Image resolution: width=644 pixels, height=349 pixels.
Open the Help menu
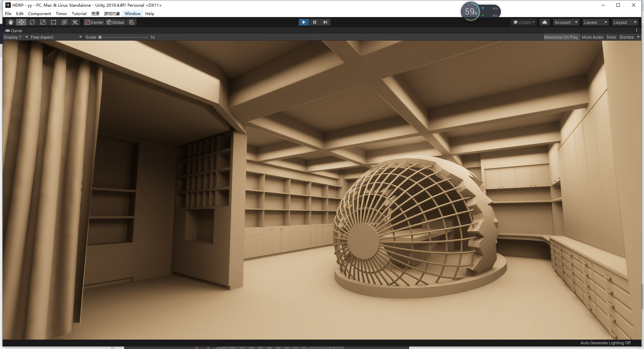click(x=150, y=13)
